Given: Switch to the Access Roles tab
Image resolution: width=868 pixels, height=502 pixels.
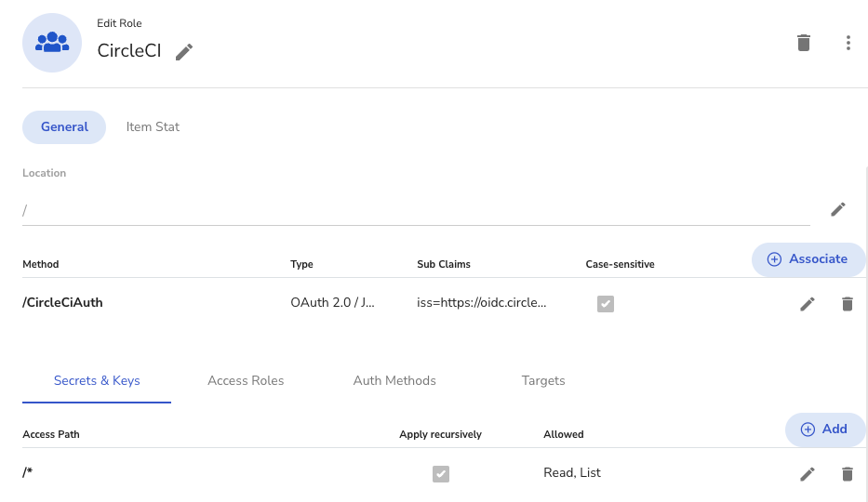Looking at the screenshot, I should tap(246, 381).
